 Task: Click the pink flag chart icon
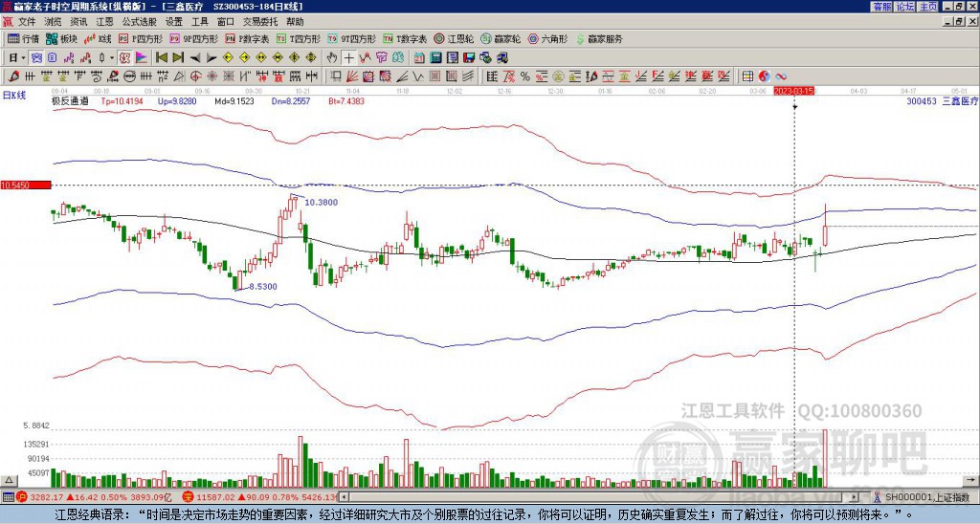[x=142, y=57]
